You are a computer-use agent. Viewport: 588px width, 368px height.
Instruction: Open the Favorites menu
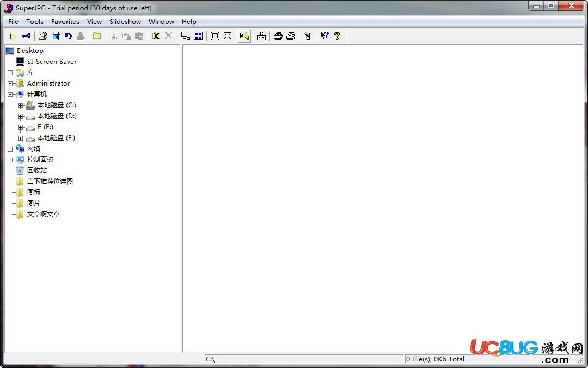click(x=65, y=22)
